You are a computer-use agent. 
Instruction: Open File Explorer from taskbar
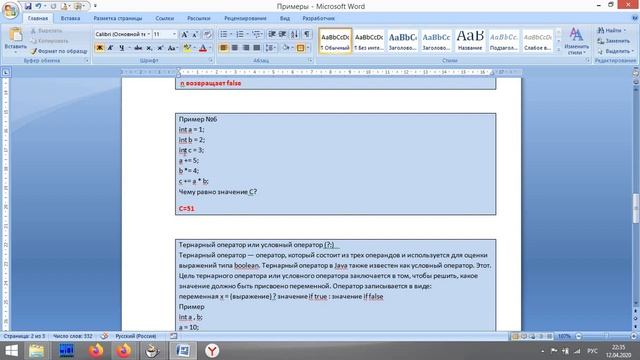36,351
